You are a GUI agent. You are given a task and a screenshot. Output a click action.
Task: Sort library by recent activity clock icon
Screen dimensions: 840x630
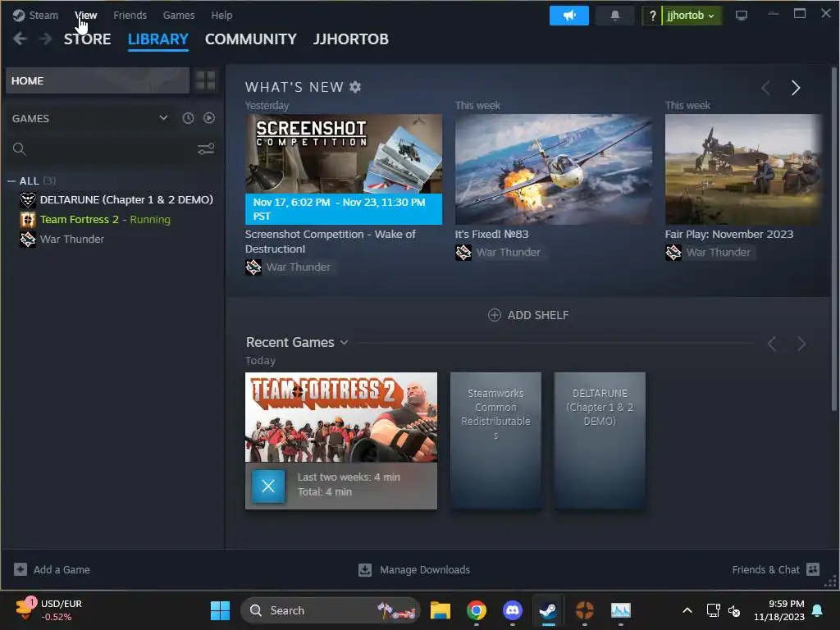(x=188, y=118)
